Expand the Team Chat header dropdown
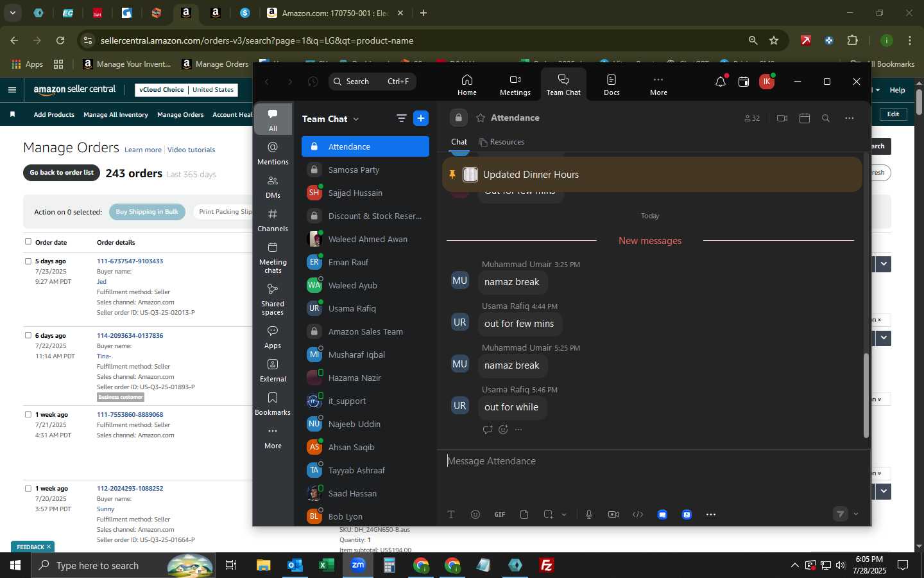 pos(356,119)
